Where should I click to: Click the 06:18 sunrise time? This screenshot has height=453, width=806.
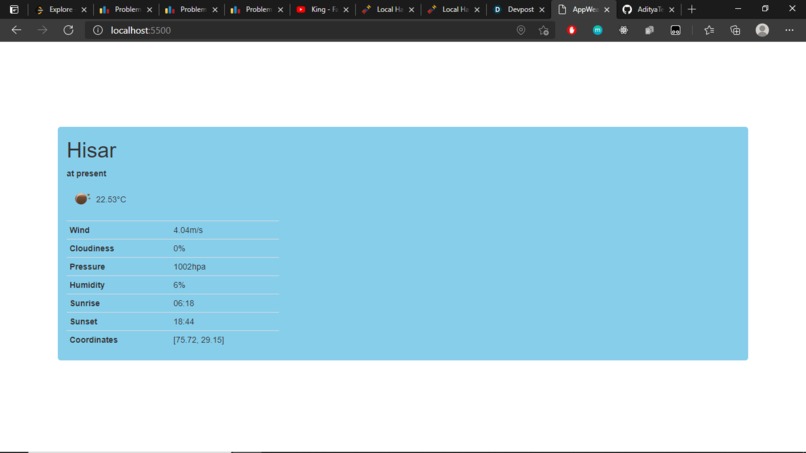(184, 303)
